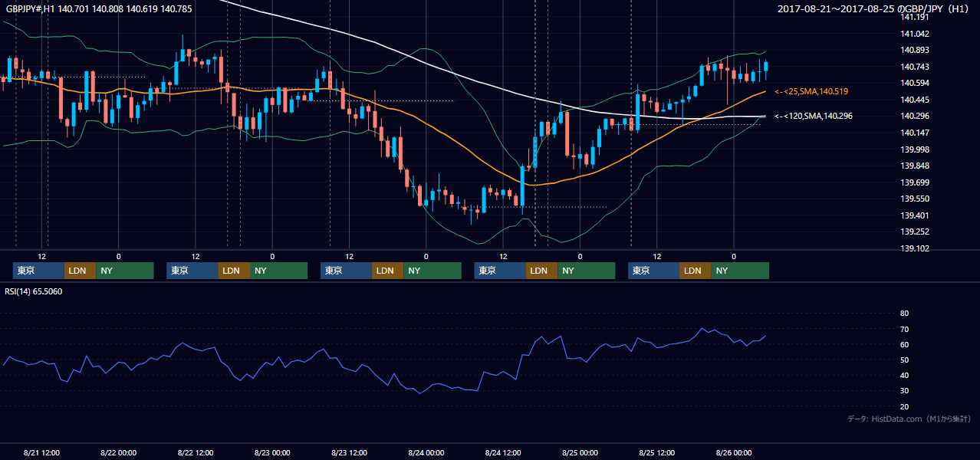
Task: Click price axis value 141.191
Action: pos(915,17)
